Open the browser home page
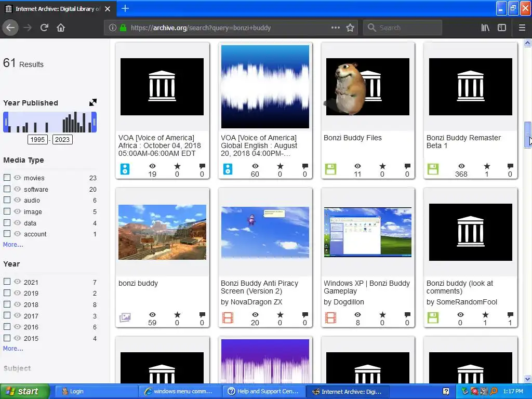 [61, 28]
